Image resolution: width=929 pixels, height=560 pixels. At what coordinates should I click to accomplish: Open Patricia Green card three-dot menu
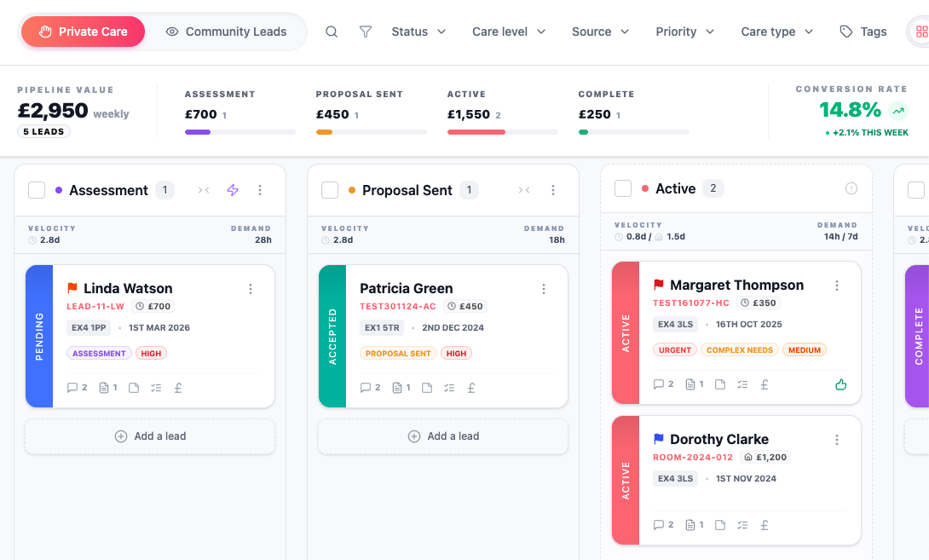(x=544, y=289)
